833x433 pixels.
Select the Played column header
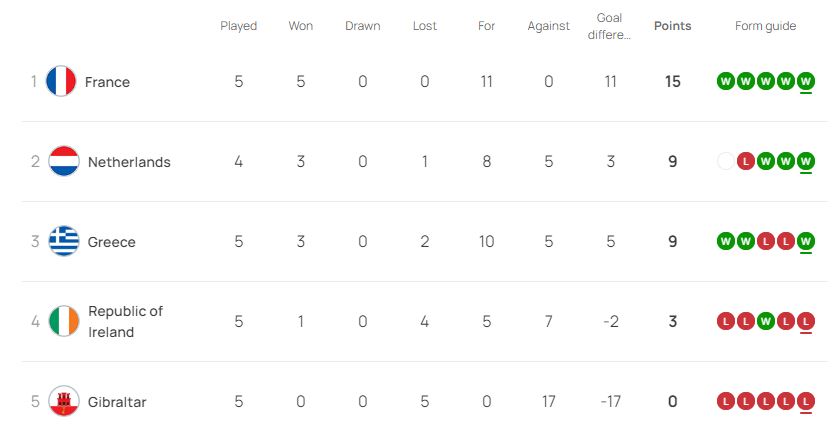239,26
